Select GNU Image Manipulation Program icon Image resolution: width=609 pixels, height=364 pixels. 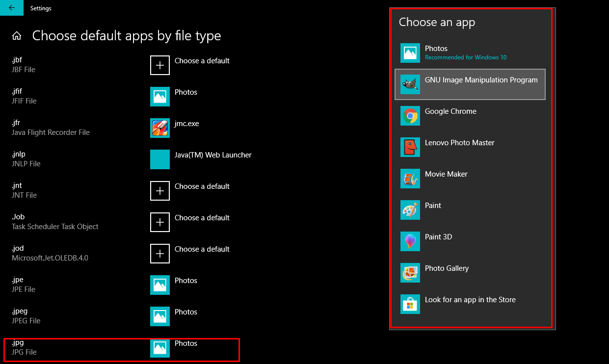coord(410,84)
